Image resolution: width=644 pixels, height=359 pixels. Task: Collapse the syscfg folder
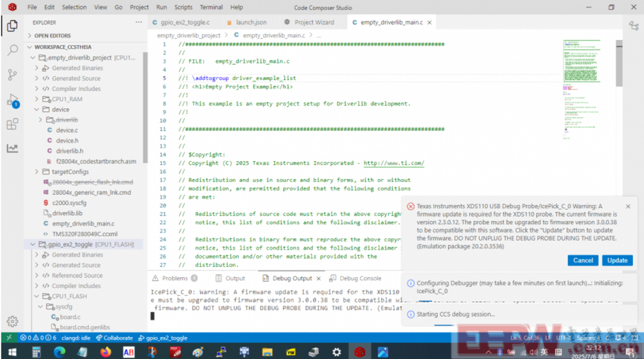click(x=40, y=306)
